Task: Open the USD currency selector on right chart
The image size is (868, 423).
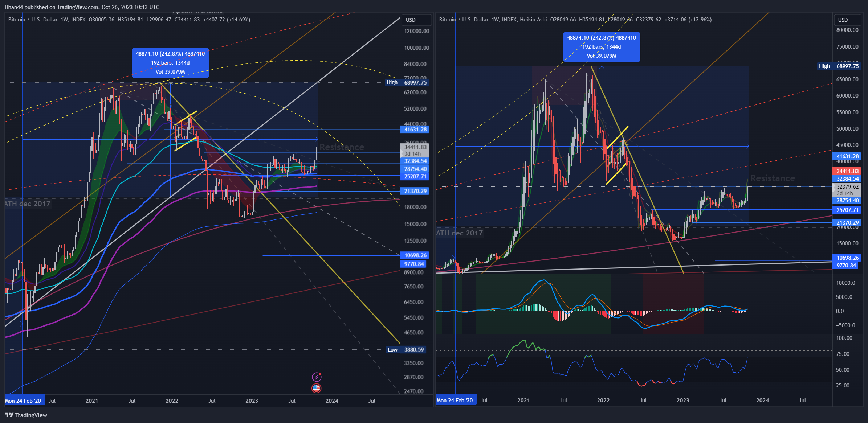Action: (847, 20)
